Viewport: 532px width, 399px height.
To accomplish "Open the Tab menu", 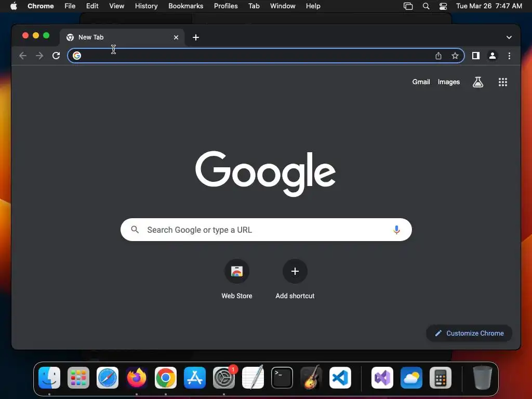I will pyautogui.click(x=254, y=6).
